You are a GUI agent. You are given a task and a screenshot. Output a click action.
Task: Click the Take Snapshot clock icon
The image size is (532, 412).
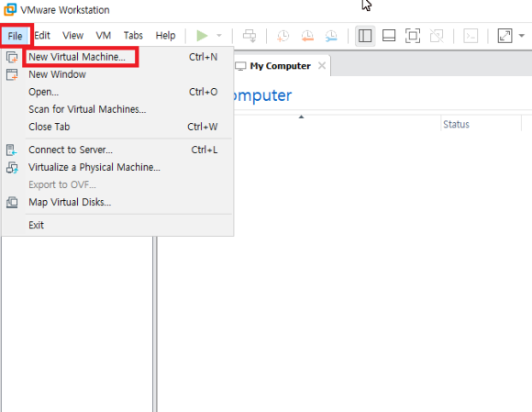point(283,36)
